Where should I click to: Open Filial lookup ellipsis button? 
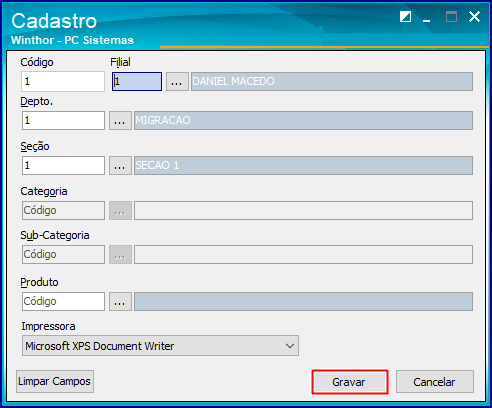coord(177,81)
